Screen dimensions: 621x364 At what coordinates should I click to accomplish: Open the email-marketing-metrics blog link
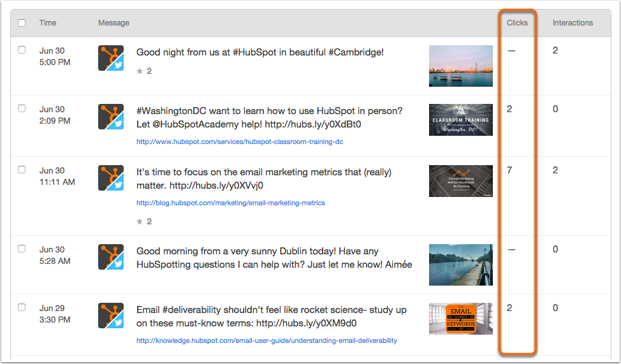click(x=231, y=203)
